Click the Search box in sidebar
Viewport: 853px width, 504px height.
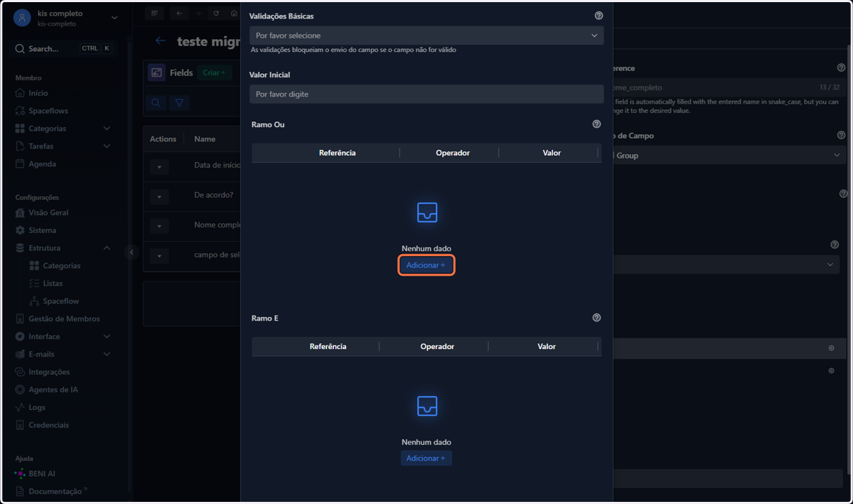(63, 48)
